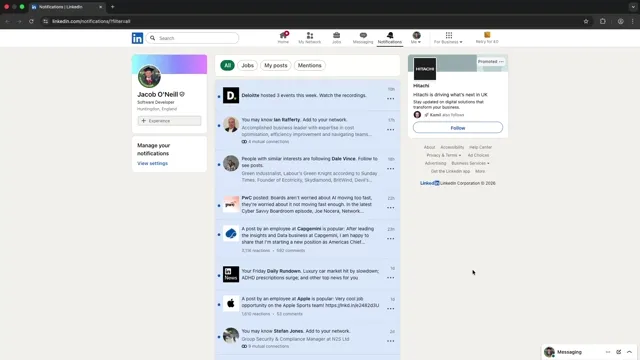Open Jacob O'Neill profile name link
The image size is (640, 360).
point(158,94)
